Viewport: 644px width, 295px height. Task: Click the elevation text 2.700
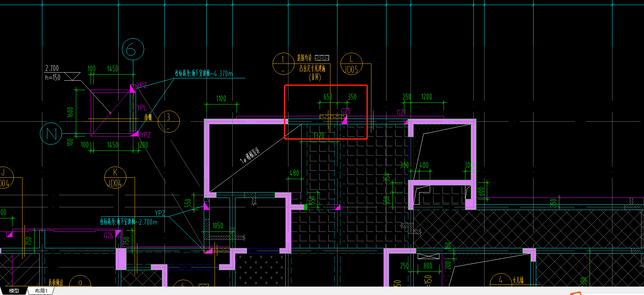pyautogui.click(x=52, y=68)
